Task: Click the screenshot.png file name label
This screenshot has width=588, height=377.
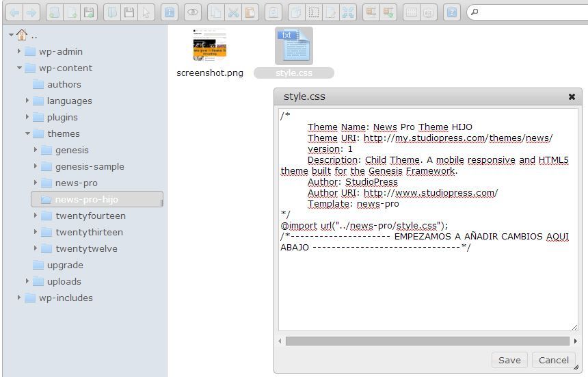Action: (210, 73)
